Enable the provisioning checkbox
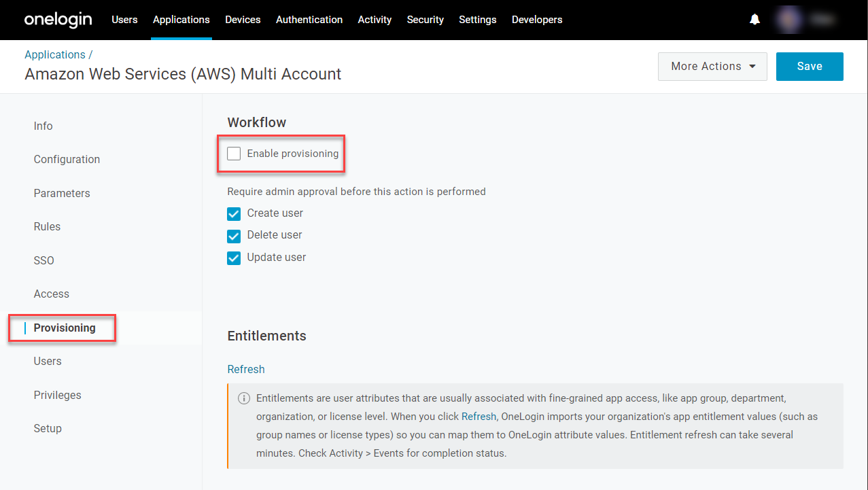 pos(234,154)
